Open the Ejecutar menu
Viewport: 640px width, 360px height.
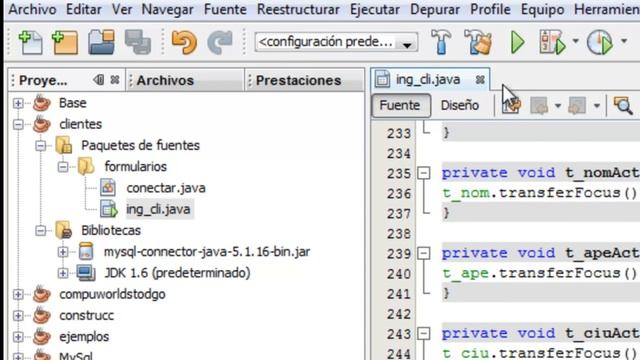point(375,9)
